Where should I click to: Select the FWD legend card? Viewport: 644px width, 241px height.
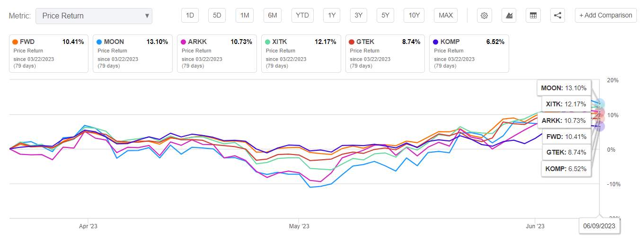click(x=49, y=53)
